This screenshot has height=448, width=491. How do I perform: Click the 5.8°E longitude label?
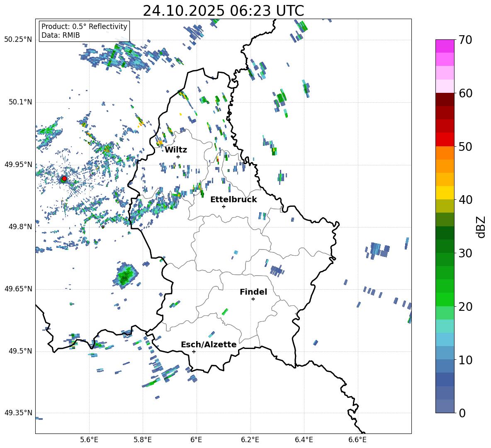(x=143, y=440)
